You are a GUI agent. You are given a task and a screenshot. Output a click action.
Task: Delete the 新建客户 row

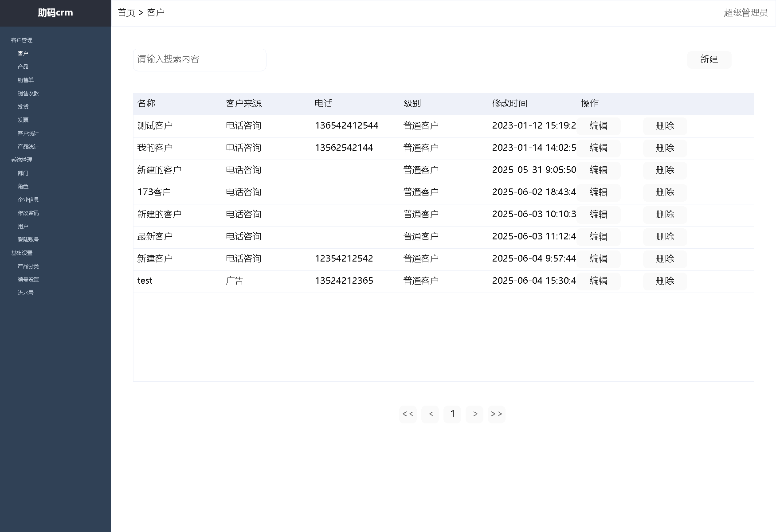[x=665, y=259]
